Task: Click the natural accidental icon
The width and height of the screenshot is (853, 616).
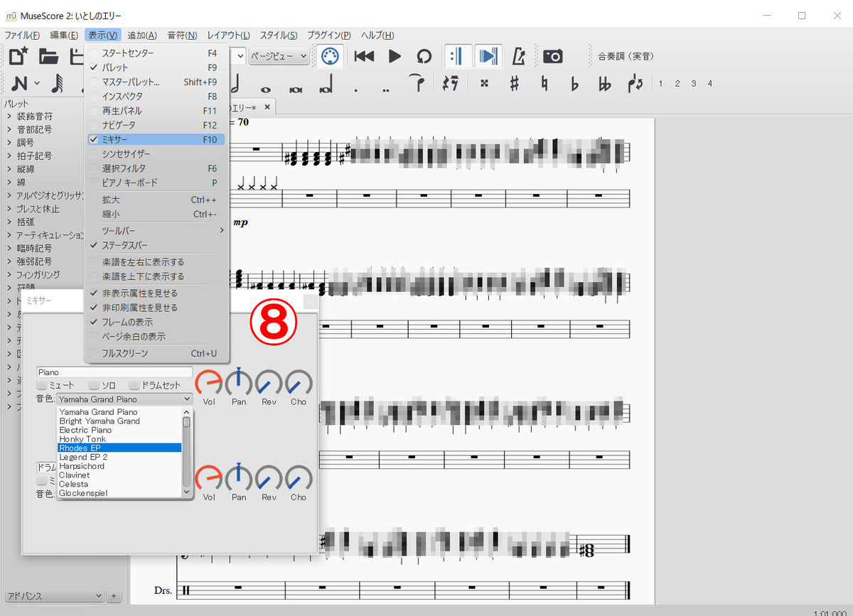Action: (x=544, y=83)
